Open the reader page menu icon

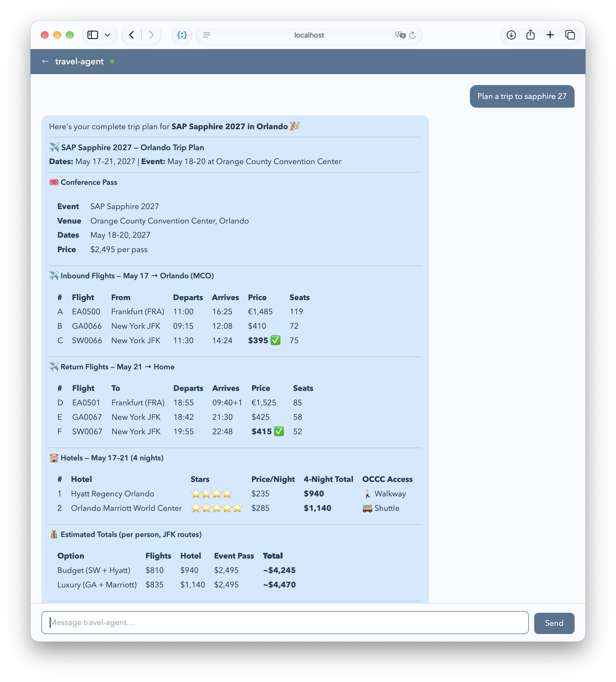tap(206, 35)
